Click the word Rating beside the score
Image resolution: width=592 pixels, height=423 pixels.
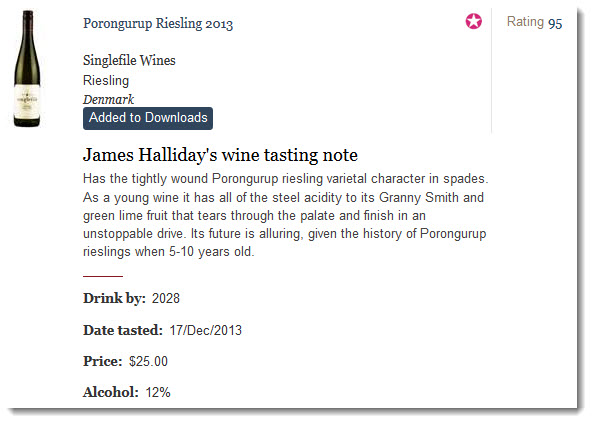[x=525, y=22]
